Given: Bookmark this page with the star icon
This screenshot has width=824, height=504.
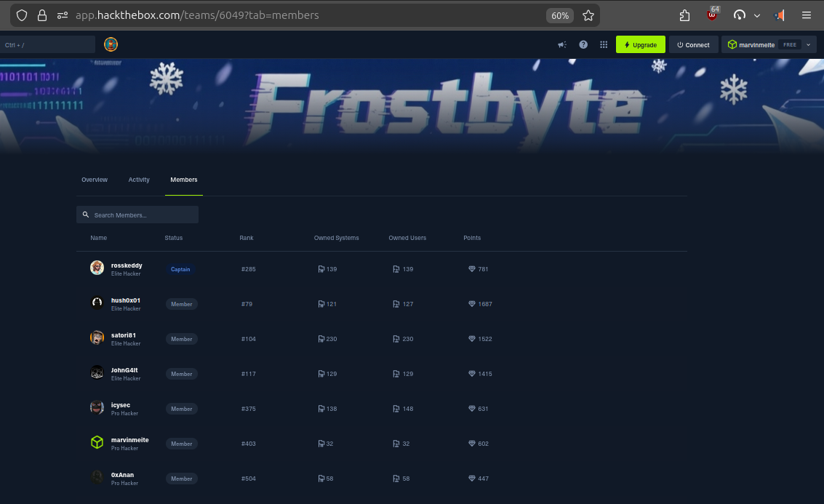Looking at the screenshot, I should [x=588, y=15].
